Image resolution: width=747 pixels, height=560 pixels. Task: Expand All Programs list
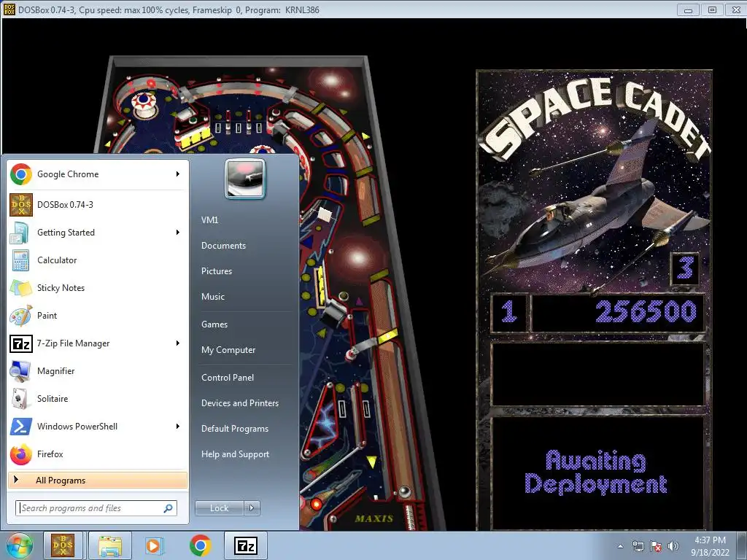(x=98, y=481)
